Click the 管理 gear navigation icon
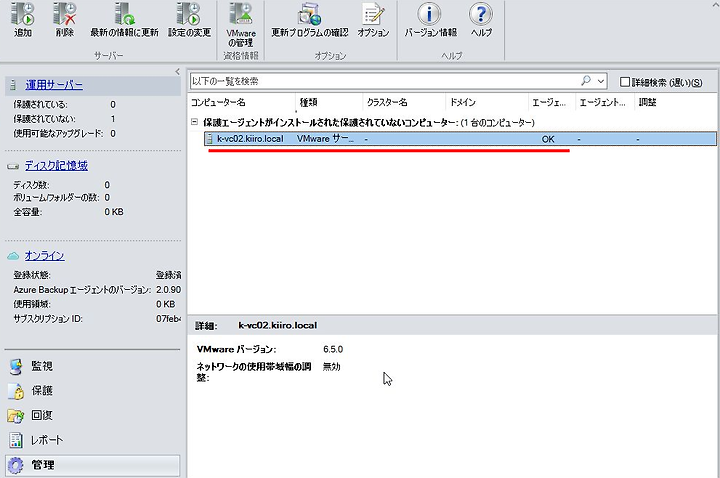This screenshot has height=478, width=720. coord(16,465)
